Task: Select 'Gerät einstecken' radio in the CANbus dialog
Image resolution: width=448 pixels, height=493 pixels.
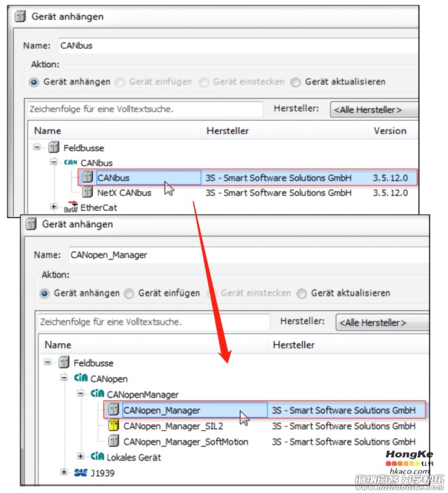Action: 204,82
